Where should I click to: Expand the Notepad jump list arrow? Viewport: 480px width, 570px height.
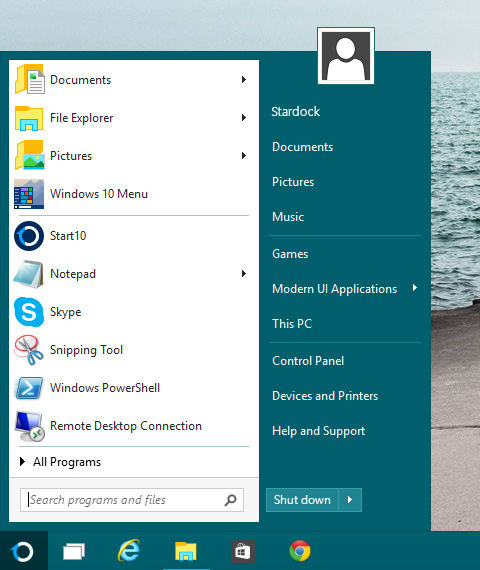tap(244, 274)
